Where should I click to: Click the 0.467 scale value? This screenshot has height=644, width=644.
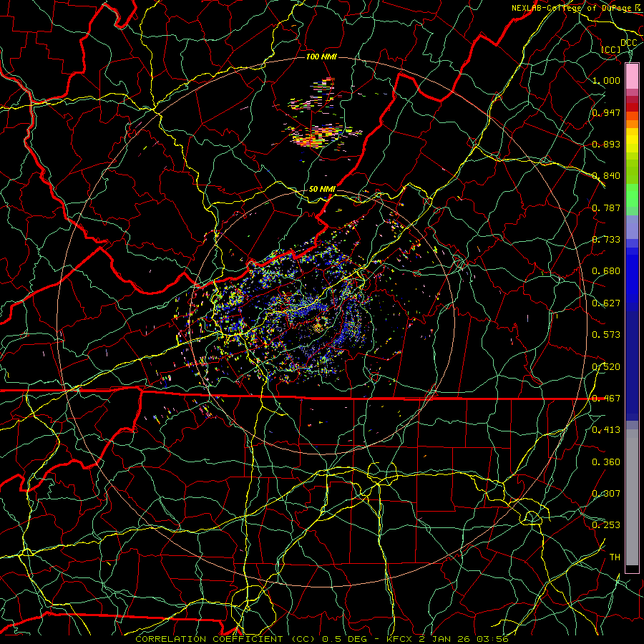tap(606, 399)
